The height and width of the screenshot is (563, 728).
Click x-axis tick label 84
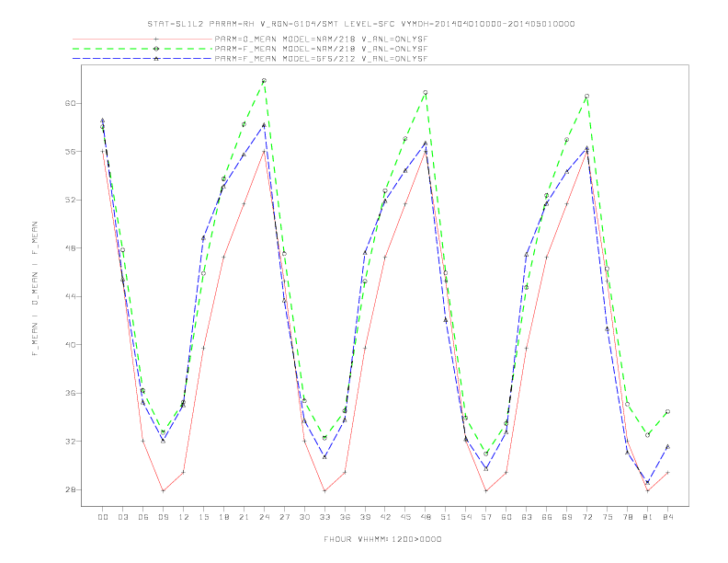click(668, 517)
